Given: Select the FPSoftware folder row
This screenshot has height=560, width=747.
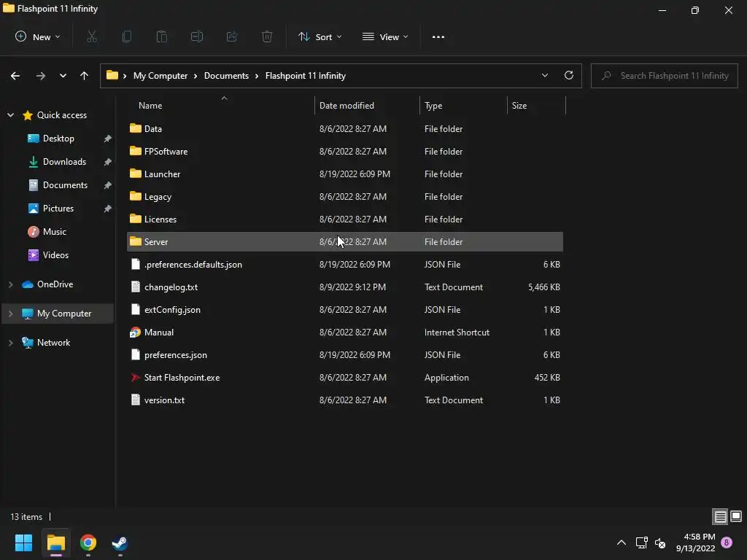Looking at the screenshot, I should [x=345, y=152].
